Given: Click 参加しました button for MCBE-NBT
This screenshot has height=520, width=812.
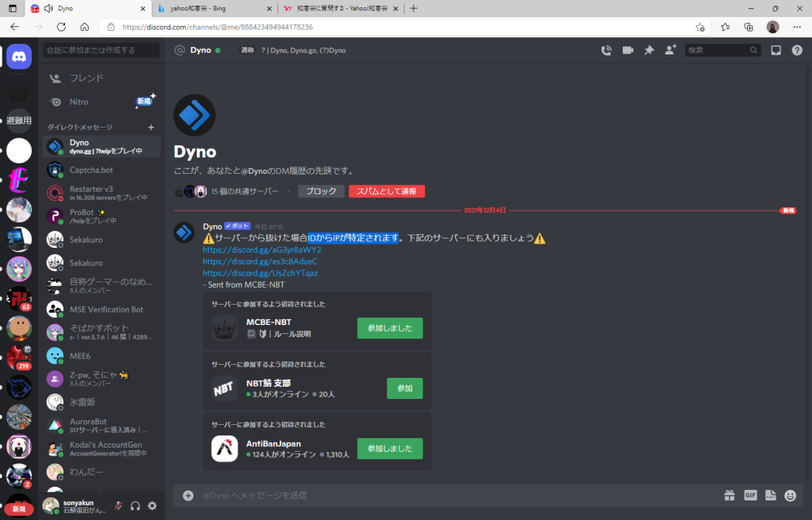Looking at the screenshot, I should (x=390, y=328).
